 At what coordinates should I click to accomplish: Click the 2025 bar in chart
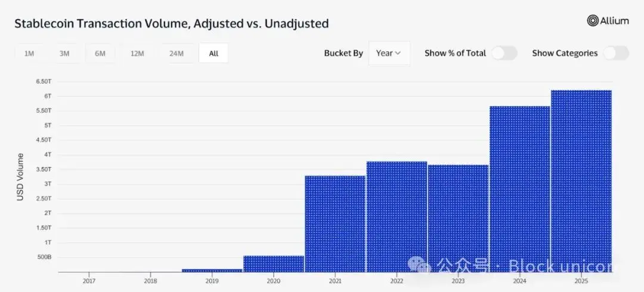pyautogui.click(x=581, y=181)
